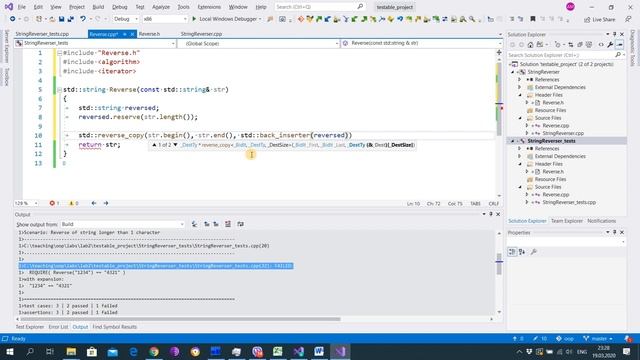Click the yellow warning count indicator

[x=73, y=203]
